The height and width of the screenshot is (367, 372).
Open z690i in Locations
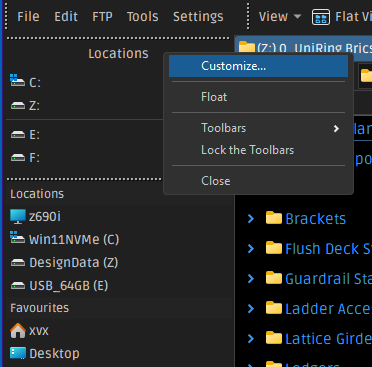pyautogui.click(x=45, y=217)
